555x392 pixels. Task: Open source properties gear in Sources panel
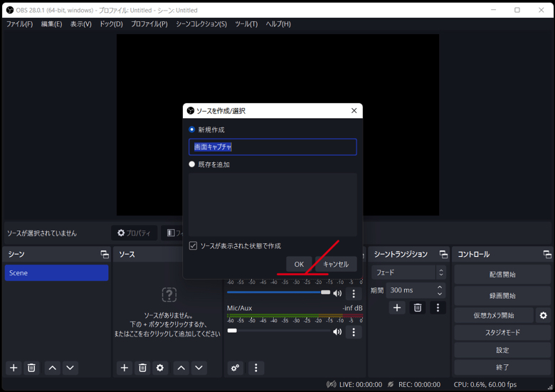[160, 368]
